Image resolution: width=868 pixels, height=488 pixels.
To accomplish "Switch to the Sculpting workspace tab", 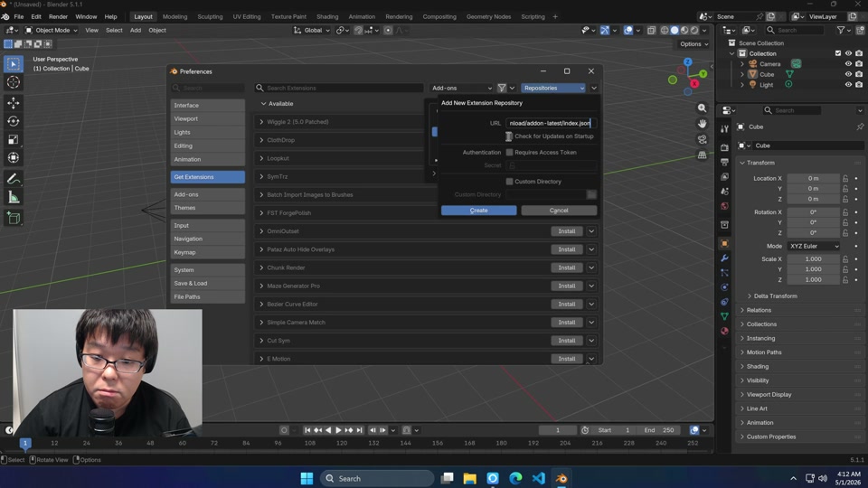I will (x=210, y=16).
